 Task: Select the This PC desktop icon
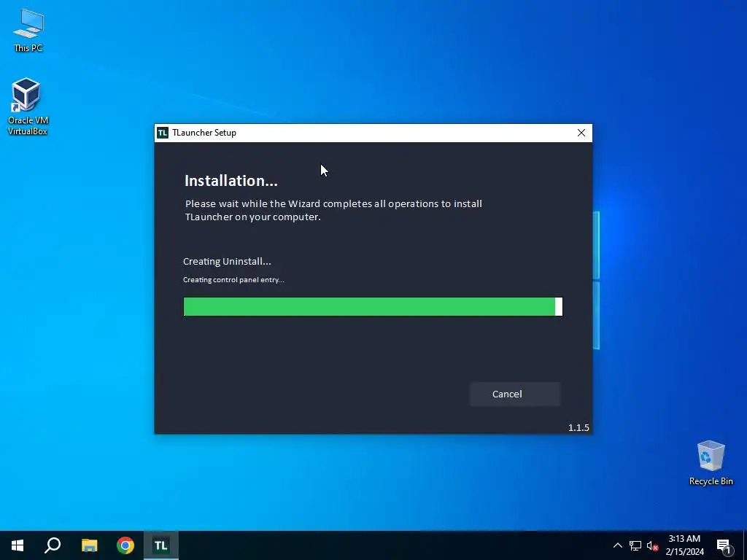28,30
